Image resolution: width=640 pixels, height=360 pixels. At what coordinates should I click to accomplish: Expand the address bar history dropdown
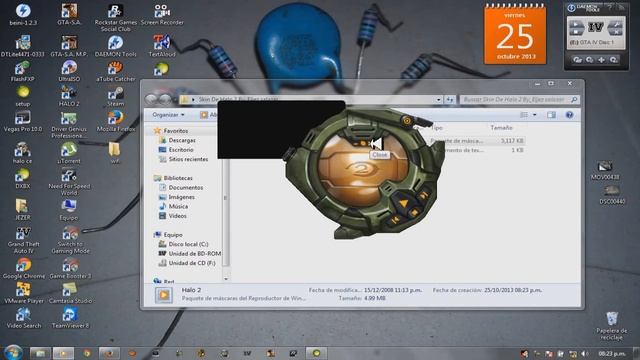(438, 99)
